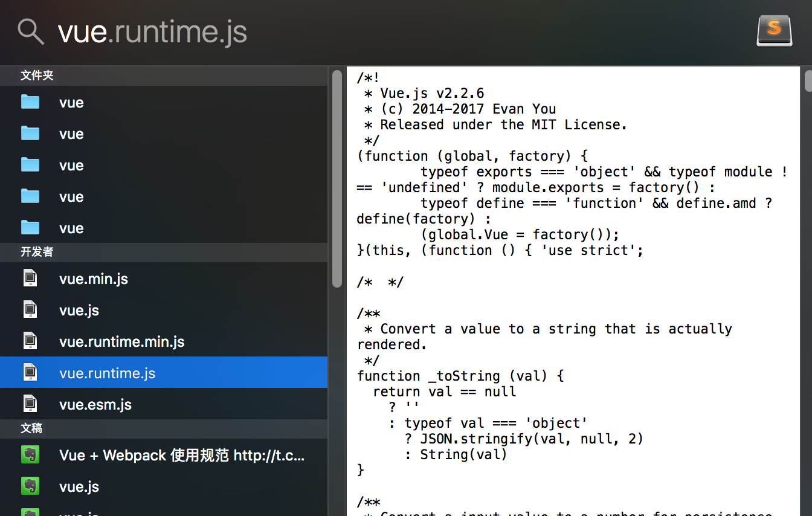812x516 pixels.
Task: Click the '(global.Vue = factory());' line
Action: click(x=520, y=234)
